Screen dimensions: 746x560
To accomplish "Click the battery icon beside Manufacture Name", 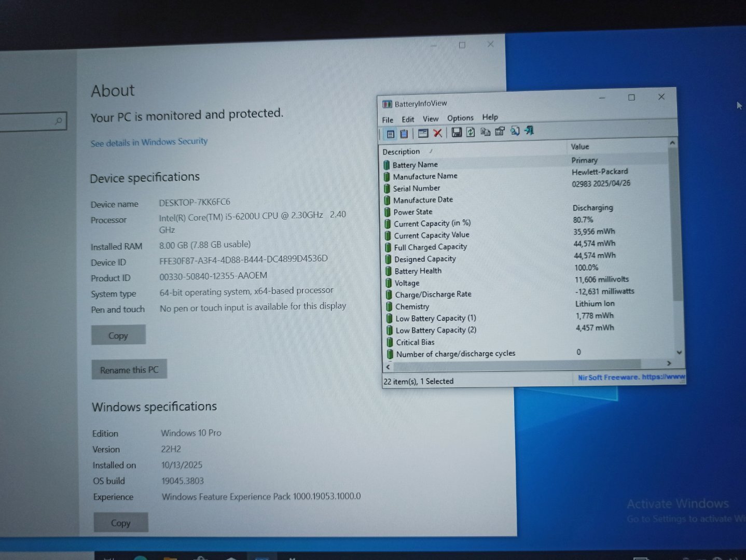I will click(387, 177).
